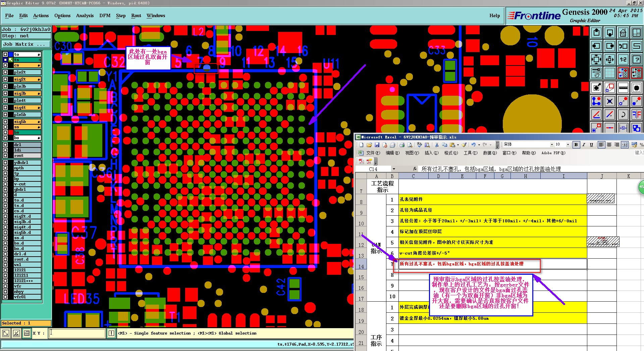Open the font name dropdown in Excel
This screenshot has width=644, height=351.
tap(552, 145)
